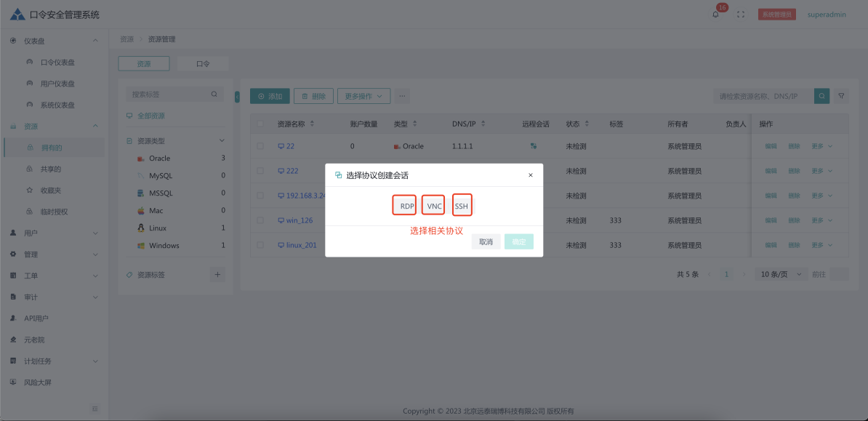Collapse sidebar using bottom menu icon
This screenshot has height=421, width=868.
[x=95, y=409]
